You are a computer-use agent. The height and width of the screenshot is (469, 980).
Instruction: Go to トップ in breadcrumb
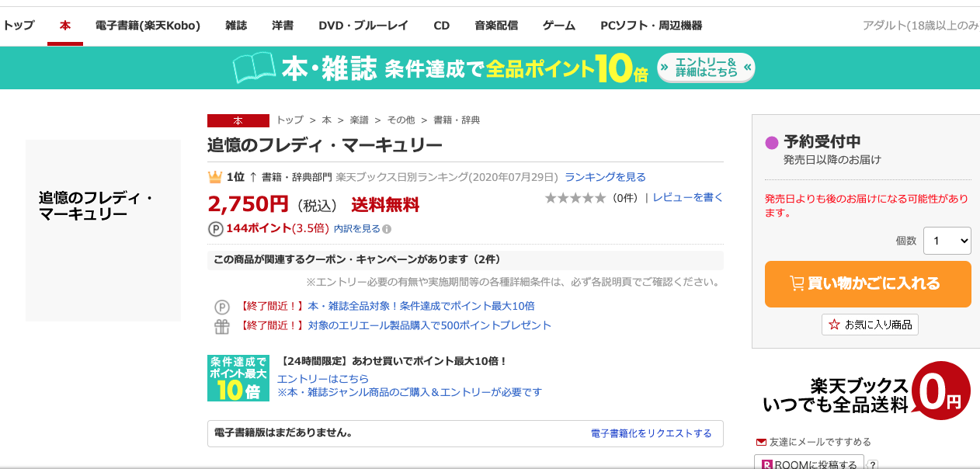click(290, 120)
